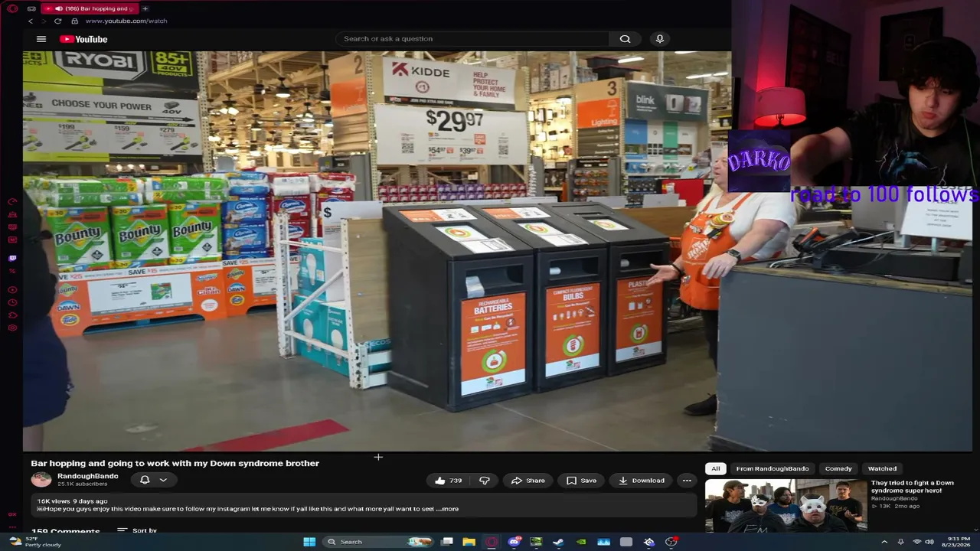Start voice search with the microphone

660,39
